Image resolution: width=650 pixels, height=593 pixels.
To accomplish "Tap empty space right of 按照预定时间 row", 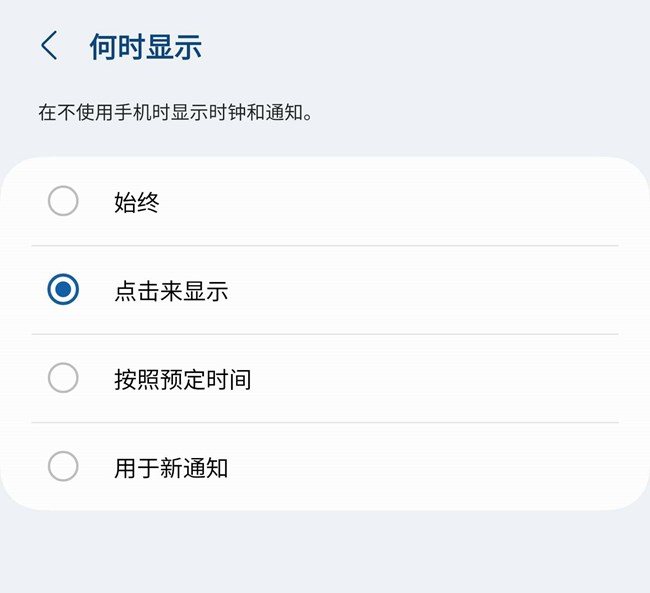I will (450, 379).
